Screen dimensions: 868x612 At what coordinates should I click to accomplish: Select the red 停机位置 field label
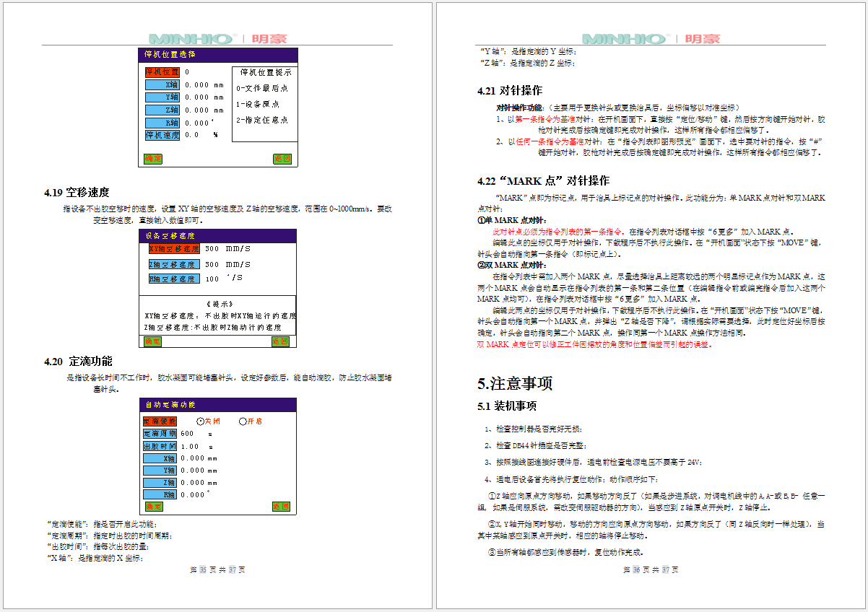pos(162,72)
